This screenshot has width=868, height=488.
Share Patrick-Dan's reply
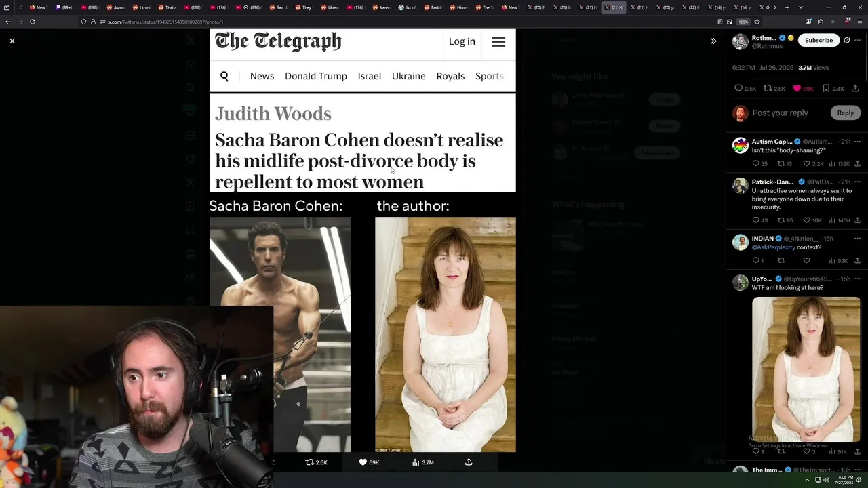857,220
